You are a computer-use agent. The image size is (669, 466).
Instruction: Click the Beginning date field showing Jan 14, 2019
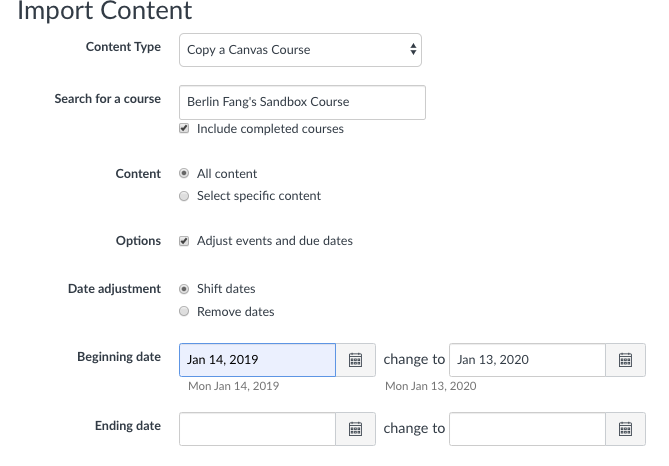257,360
